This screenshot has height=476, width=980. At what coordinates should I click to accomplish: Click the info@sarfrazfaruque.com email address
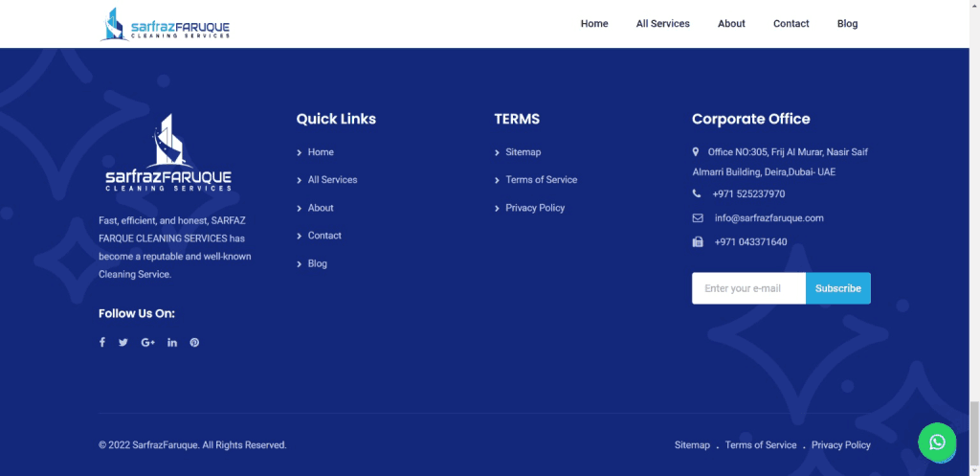768,218
